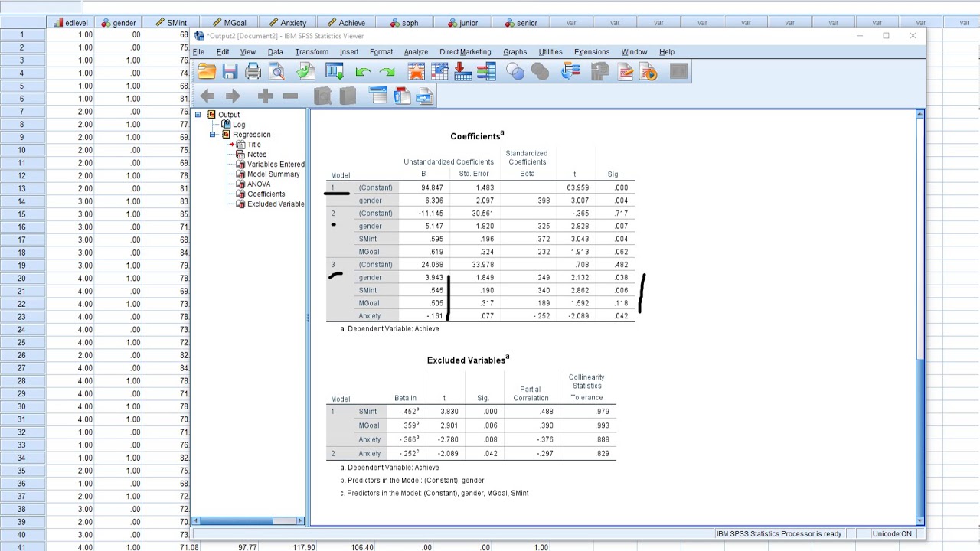Click the 94.847 Constant B value
Image resolution: width=980 pixels, height=551 pixels.
(x=432, y=187)
